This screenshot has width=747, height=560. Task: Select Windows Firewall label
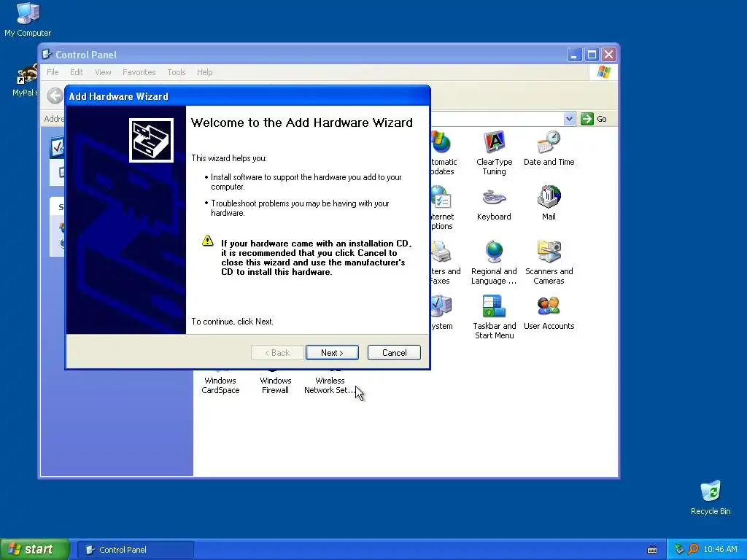pyautogui.click(x=275, y=385)
